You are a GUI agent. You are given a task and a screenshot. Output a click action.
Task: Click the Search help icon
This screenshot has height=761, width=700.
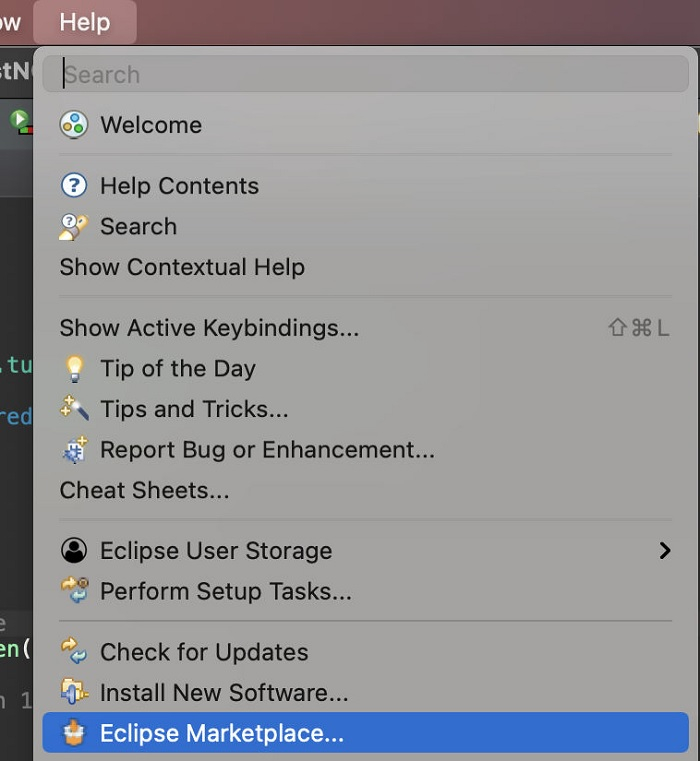pyautogui.click(x=74, y=227)
